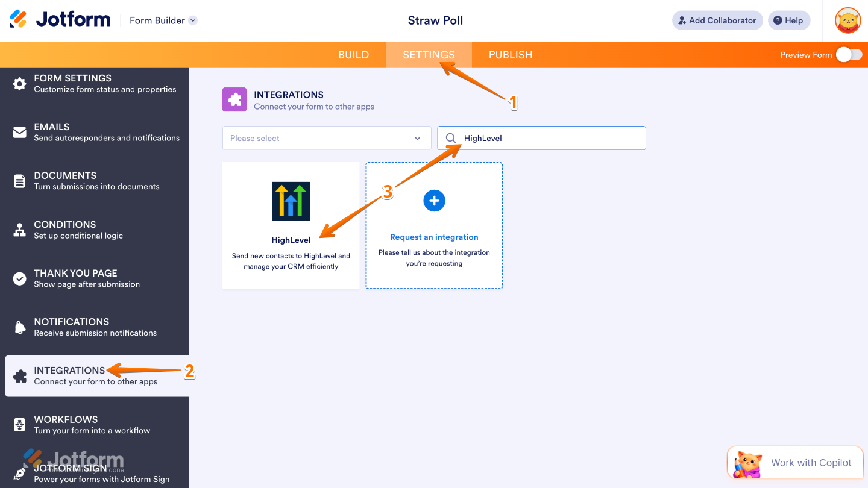Viewport: 868px width, 488px height.
Task: Expand the Form Builder chevron menu
Action: 193,20
